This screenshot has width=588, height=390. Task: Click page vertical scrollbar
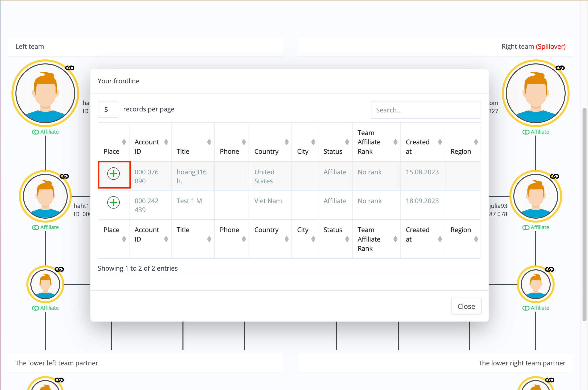point(584,214)
